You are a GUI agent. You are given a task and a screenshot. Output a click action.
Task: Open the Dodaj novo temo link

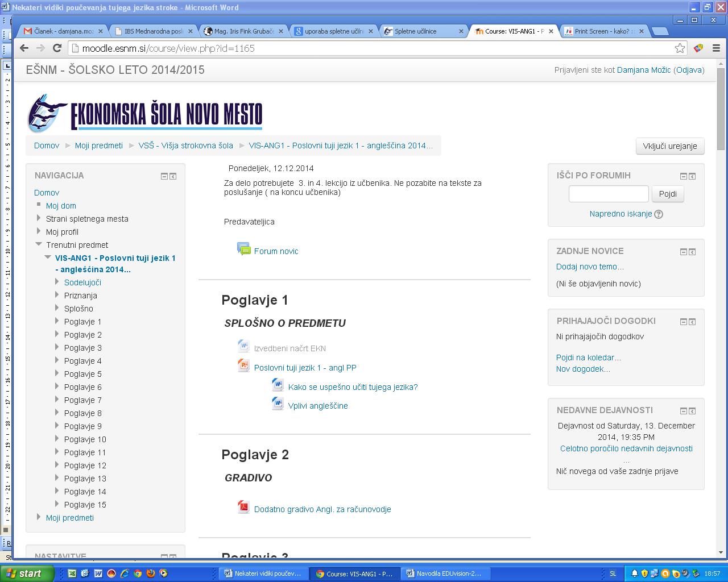[x=590, y=267]
